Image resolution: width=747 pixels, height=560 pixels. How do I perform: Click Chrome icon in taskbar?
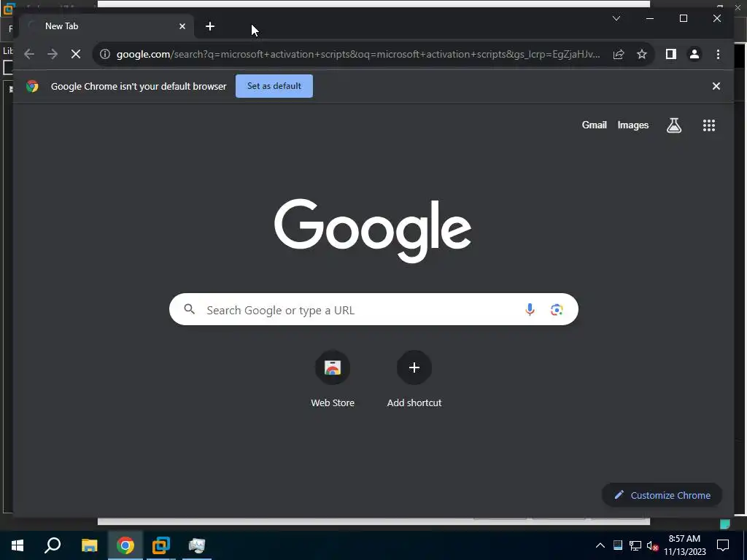(x=125, y=545)
